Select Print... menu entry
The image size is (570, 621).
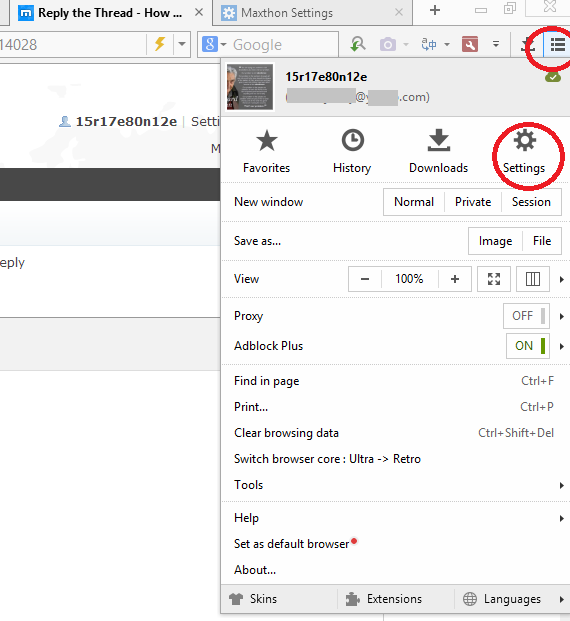(396, 407)
